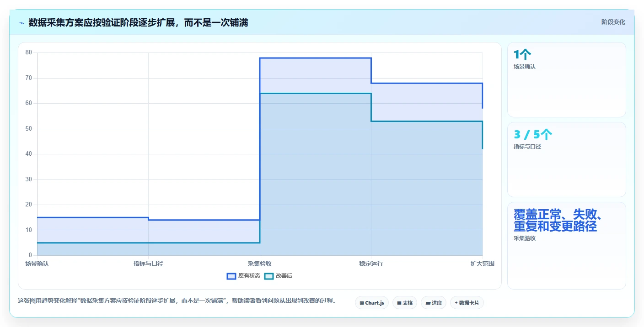The width and height of the screenshot is (644, 327).
Task: Click the Chart.js chip
Action: click(x=372, y=303)
